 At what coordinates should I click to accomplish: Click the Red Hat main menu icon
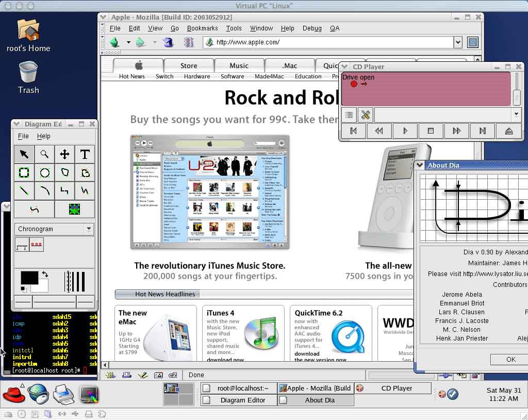[13, 395]
